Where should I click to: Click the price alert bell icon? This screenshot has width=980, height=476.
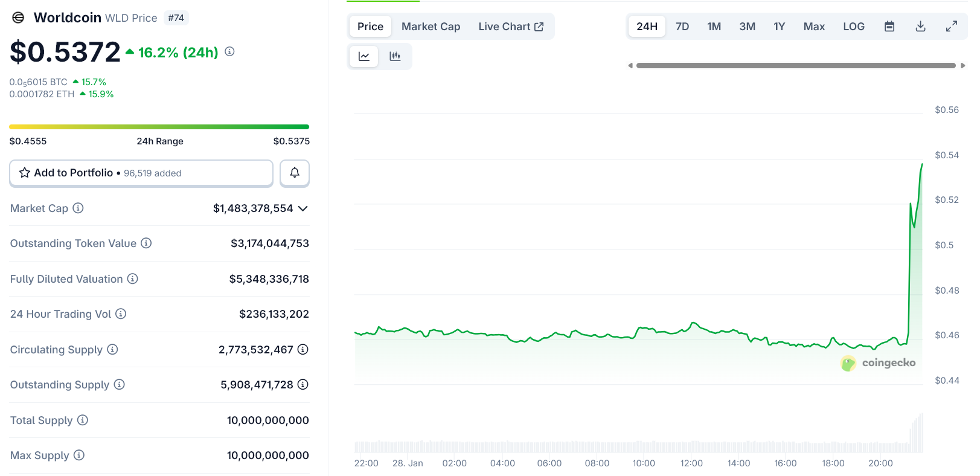point(295,173)
